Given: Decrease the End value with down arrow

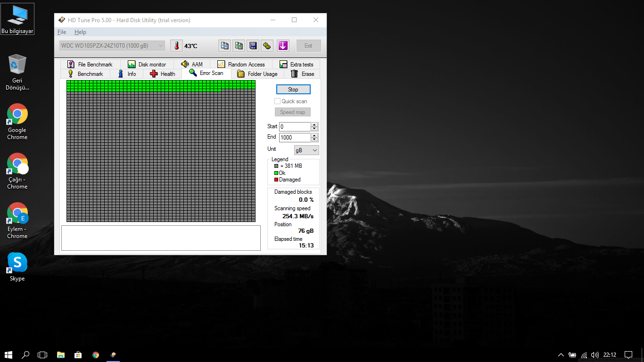Looking at the screenshot, I should click(x=314, y=140).
